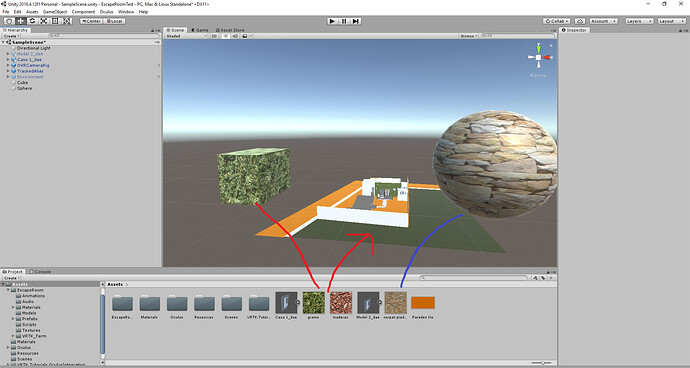Toggle scene lighting button

click(x=225, y=36)
